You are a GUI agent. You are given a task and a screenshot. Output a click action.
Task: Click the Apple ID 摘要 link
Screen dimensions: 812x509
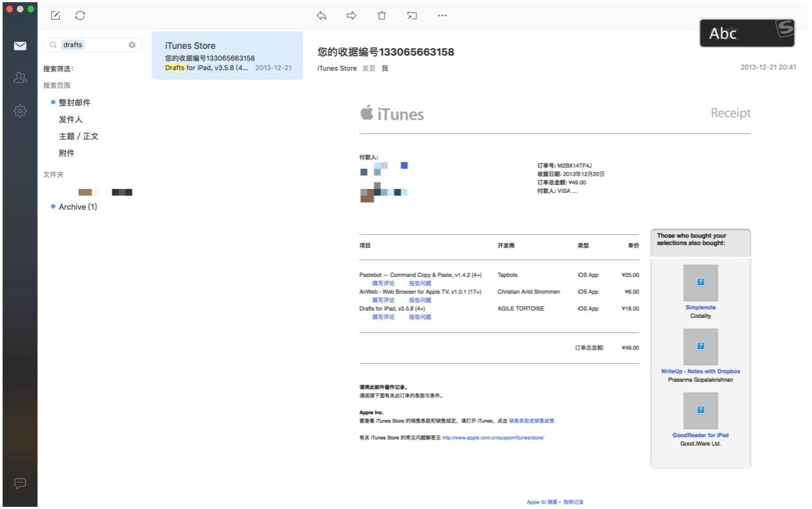click(542, 502)
